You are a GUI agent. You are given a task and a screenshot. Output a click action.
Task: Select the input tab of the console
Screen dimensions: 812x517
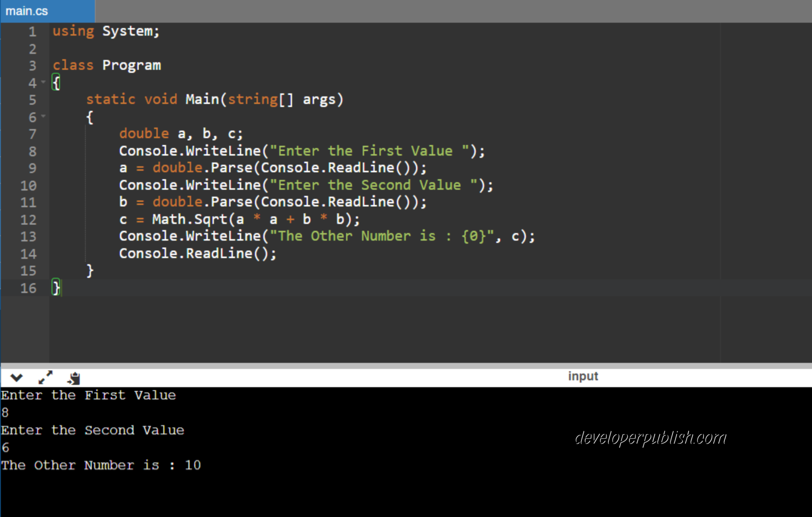tap(583, 376)
